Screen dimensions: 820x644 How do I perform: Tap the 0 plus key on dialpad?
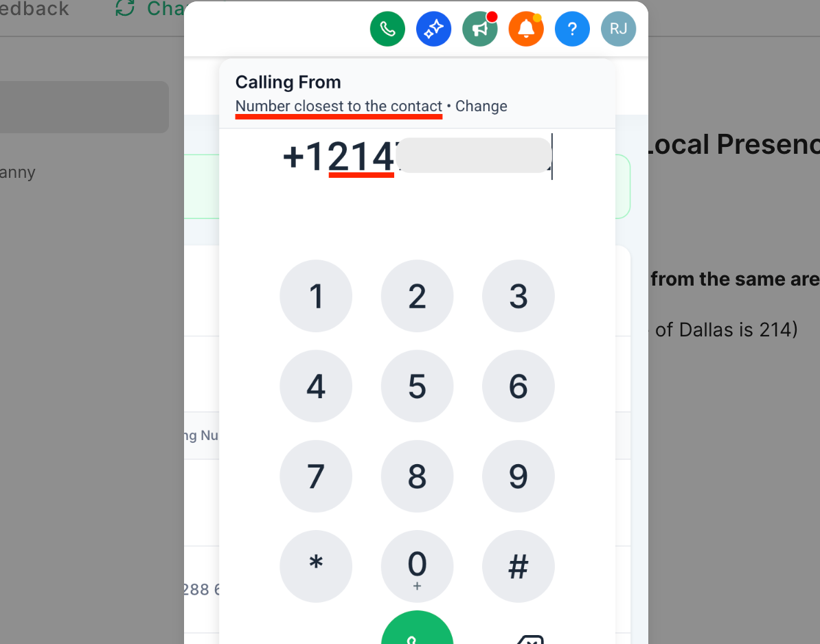(x=418, y=566)
